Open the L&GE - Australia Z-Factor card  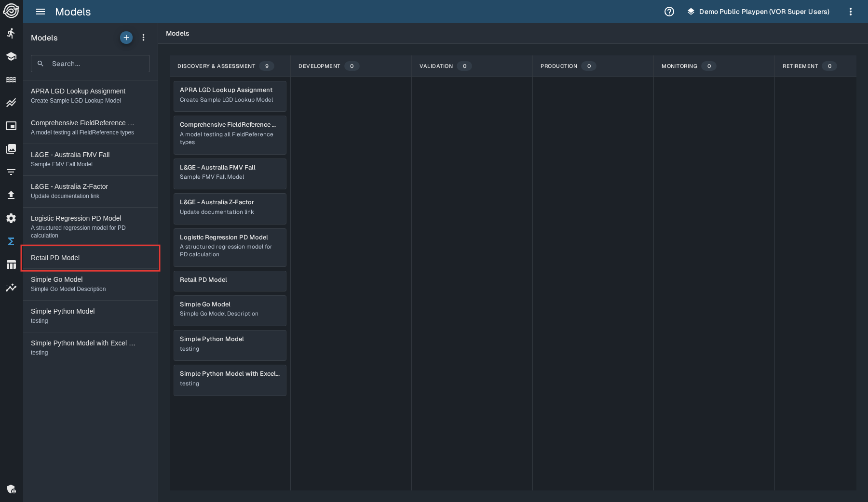(230, 208)
